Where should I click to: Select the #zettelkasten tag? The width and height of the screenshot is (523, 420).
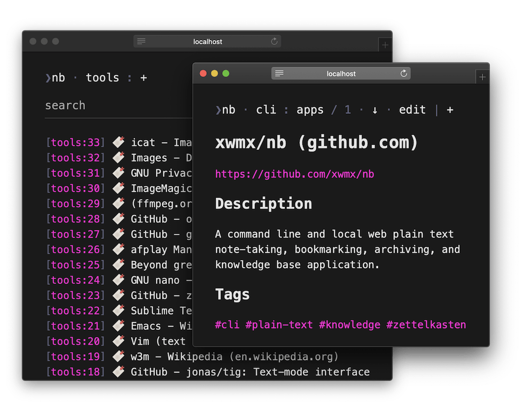426,325
